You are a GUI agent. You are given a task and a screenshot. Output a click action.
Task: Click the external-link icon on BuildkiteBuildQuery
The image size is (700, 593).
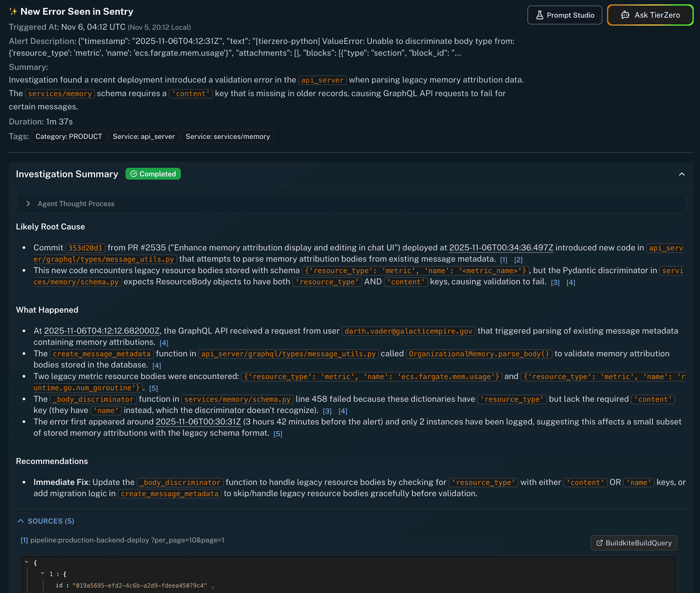point(600,543)
